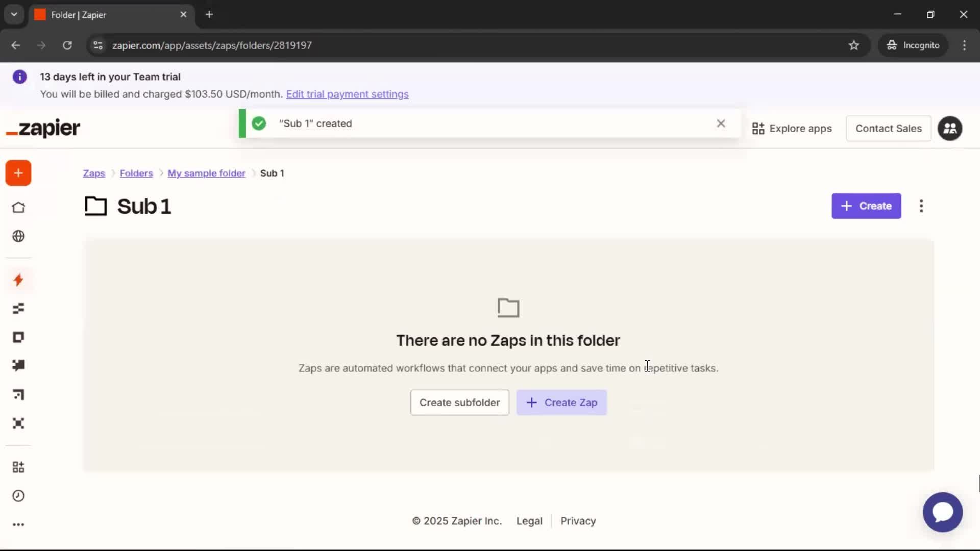Close the Folder | Zapier tab
The image size is (980, 551).
tap(183, 15)
